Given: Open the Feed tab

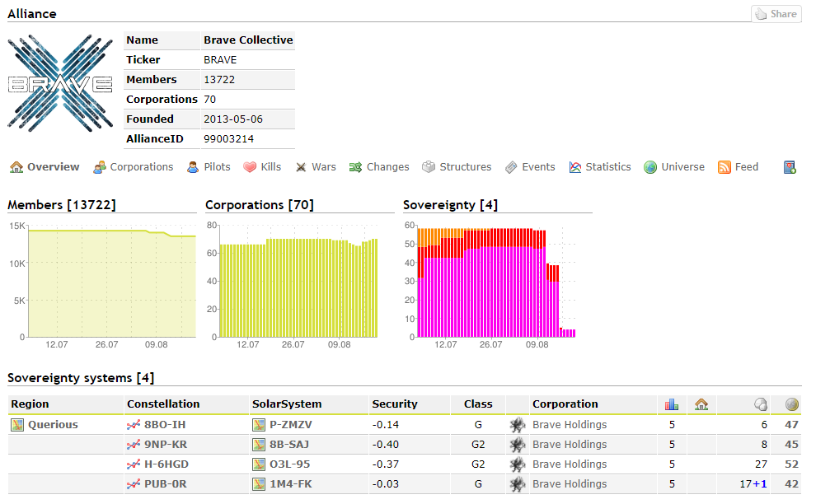Looking at the screenshot, I should pos(738,167).
